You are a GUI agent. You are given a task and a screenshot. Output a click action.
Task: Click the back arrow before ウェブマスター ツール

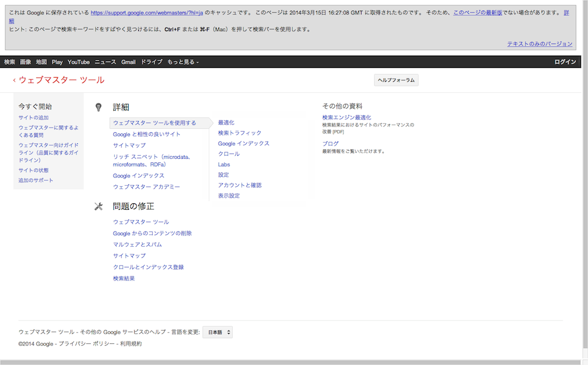pyautogui.click(x=14, y=80)
